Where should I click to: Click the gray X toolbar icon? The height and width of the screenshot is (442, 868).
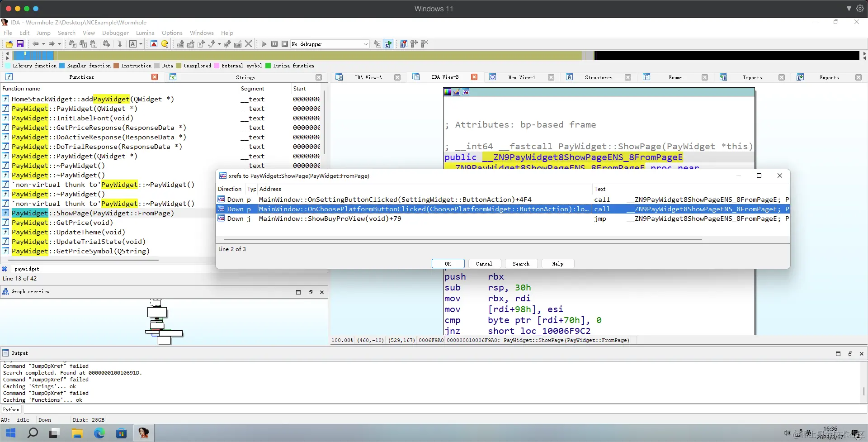(x=248, y=44)
